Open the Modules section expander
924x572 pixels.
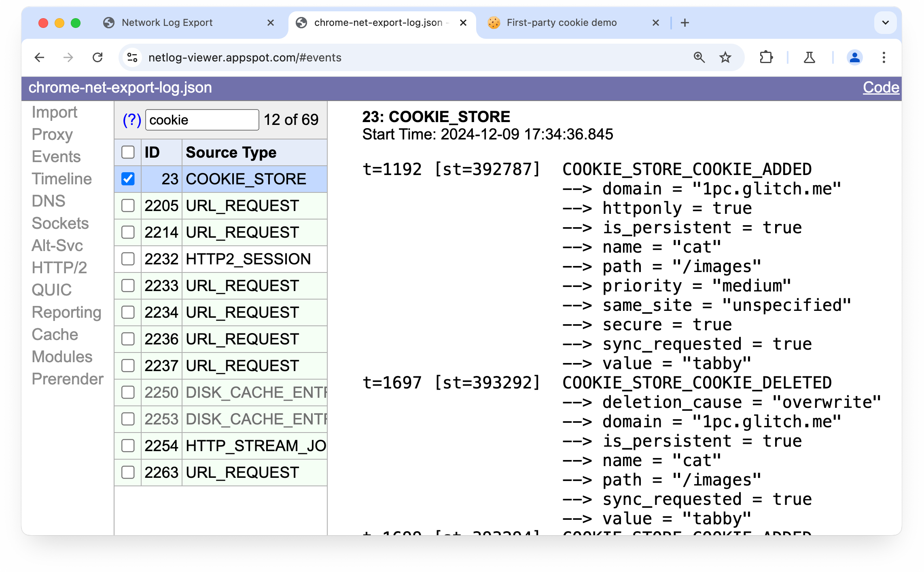click(x=61, y=357)
